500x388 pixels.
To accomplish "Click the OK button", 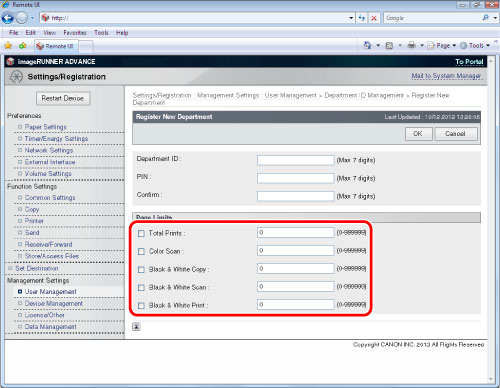I will point(419,134).
